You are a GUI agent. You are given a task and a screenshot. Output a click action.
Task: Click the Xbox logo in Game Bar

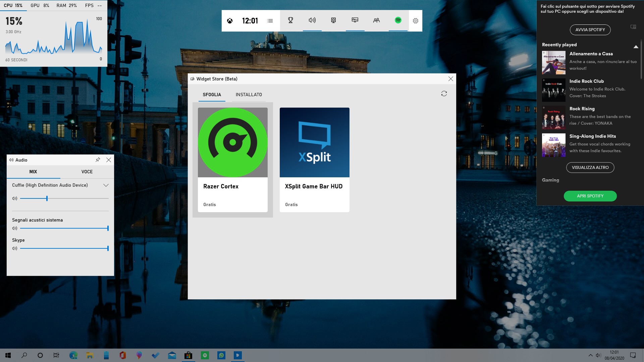pos(230,21)
